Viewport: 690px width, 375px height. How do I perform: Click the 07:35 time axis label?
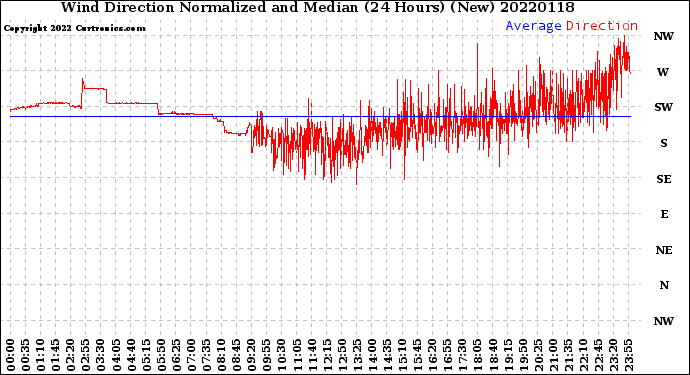coord(206,355)
